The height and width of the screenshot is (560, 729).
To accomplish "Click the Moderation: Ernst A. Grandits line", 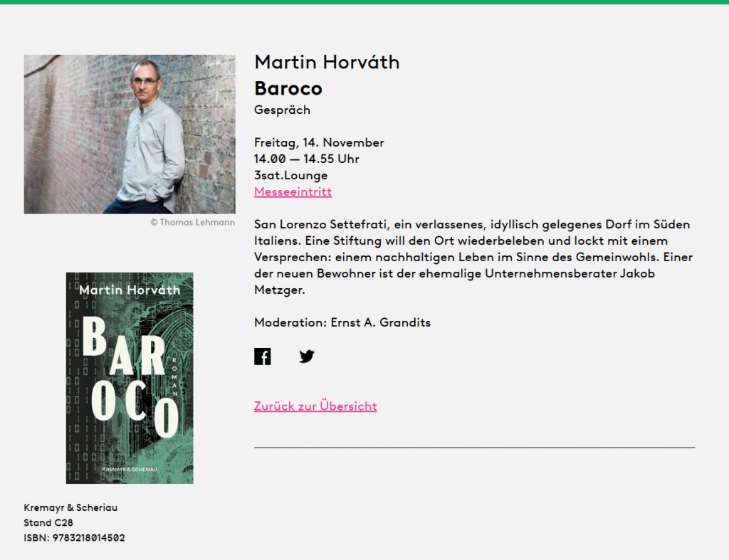I will click(342, 322).
